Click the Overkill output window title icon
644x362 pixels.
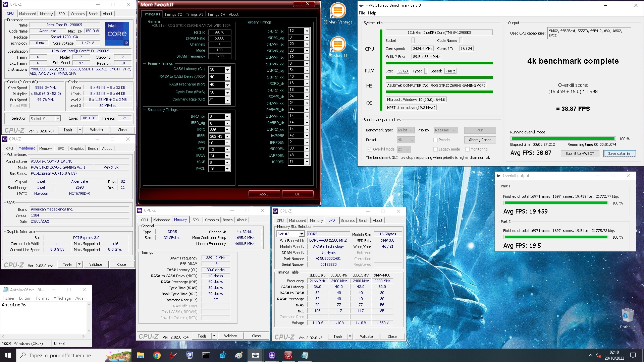pyautogui.click(x=498, y=176)
